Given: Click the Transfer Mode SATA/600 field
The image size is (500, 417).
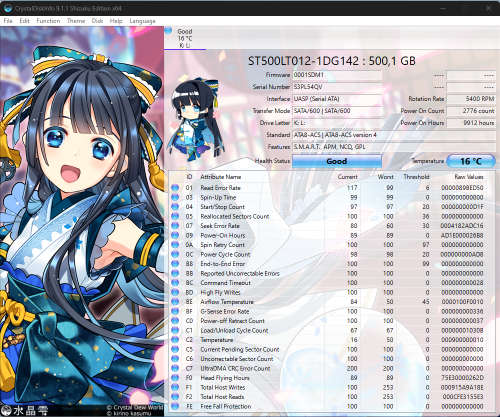Looking at the screenshot, I should point(337,111).
